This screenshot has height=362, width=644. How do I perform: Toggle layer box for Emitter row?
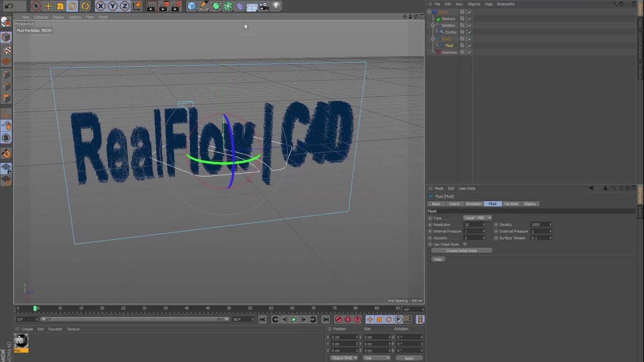click(462, 32)
